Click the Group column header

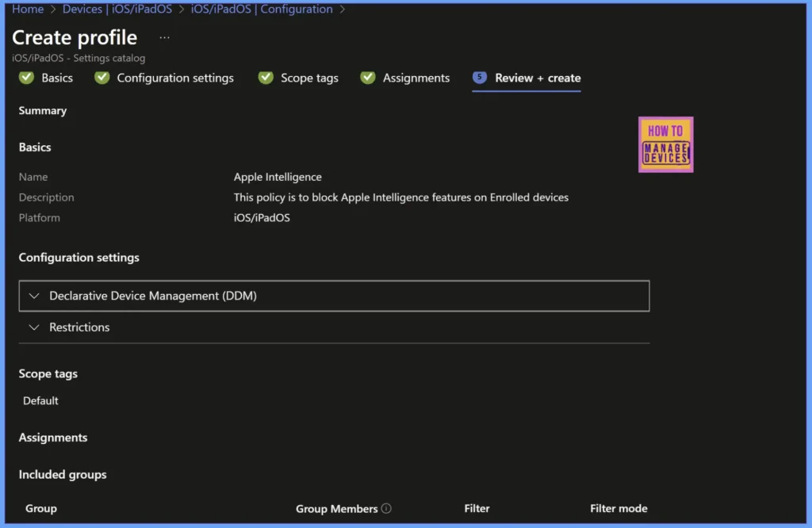[41, 508]
